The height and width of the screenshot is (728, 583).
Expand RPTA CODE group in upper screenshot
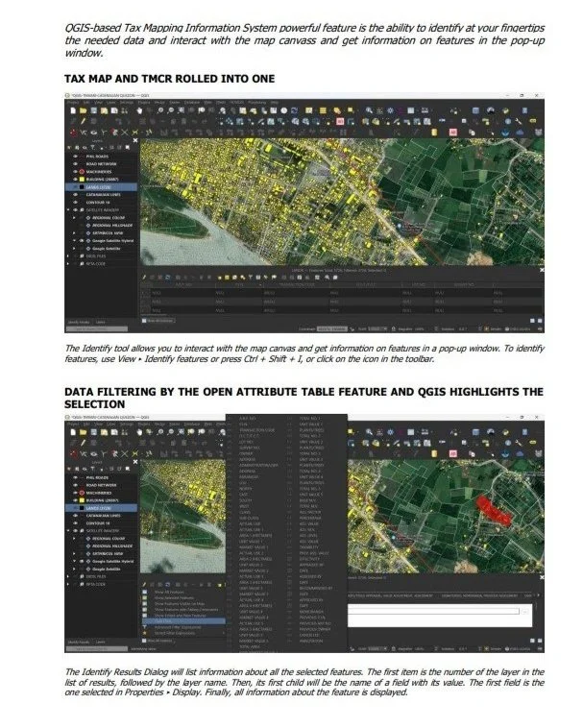[x=69, y=264]
